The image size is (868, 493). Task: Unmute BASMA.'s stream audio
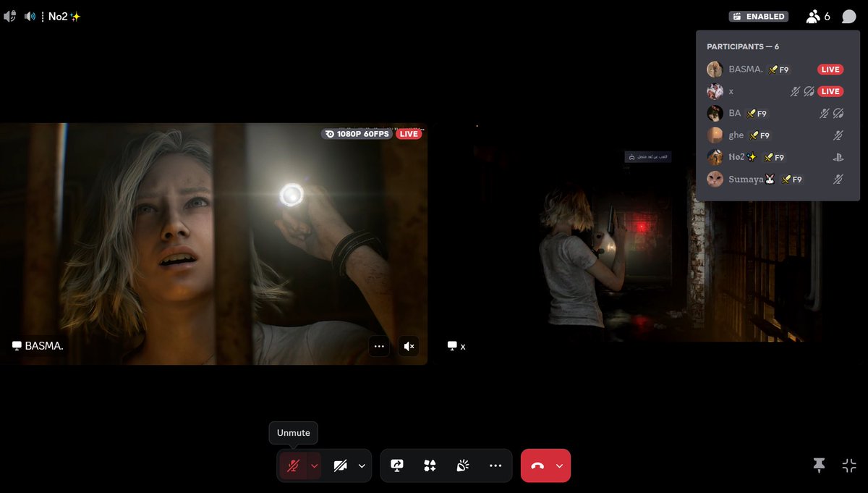click(x=409, y=346)
